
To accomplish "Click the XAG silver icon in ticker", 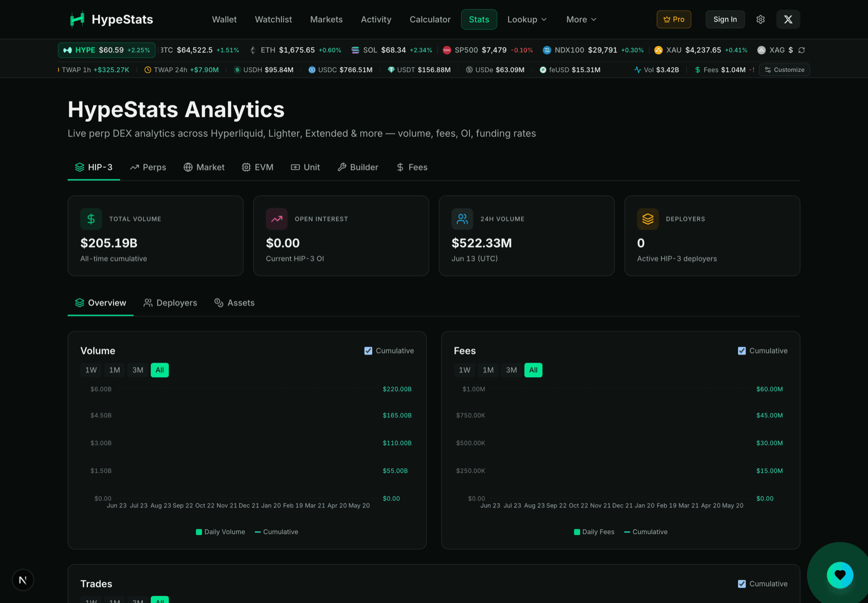I will click(x=762, y=50).
